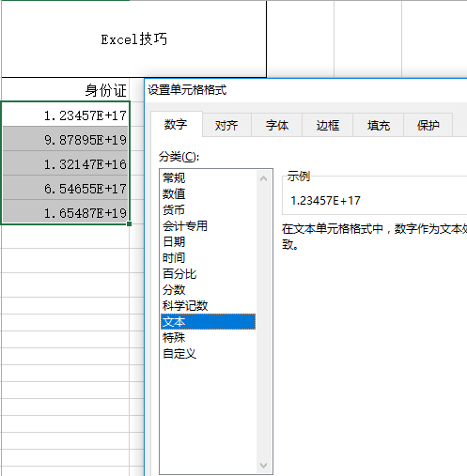Image resolution: width=467 pixels, height=476 pixels.
Task: Open the 保护 tab
Action: tap(428, 126)
